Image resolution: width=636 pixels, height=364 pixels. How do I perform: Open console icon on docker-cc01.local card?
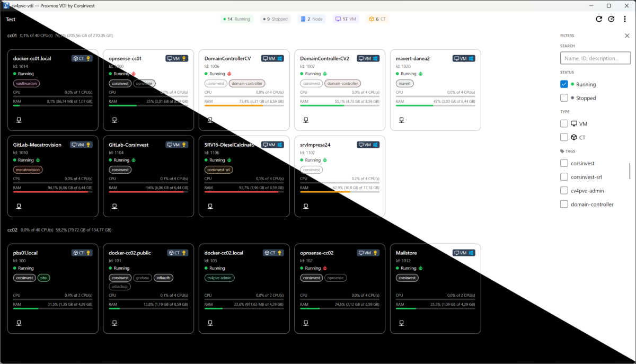[19, 120]
